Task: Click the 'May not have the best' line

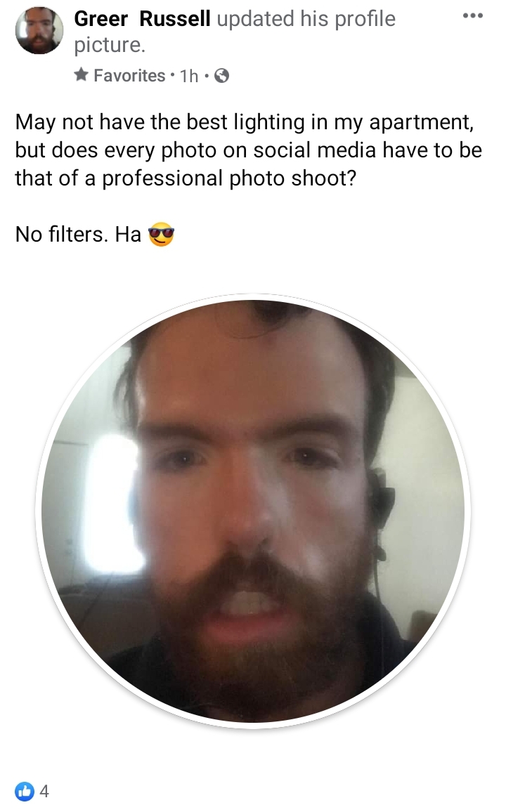Action: (x=244, y=122)
